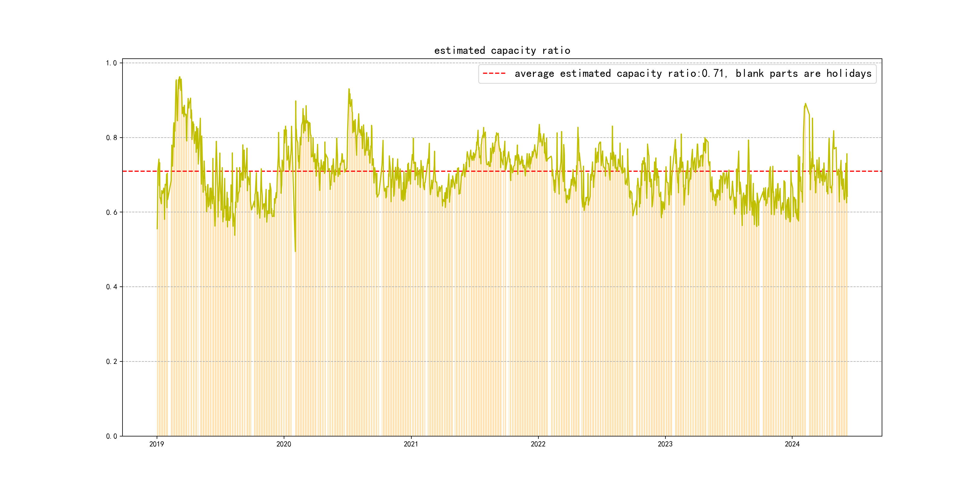Click the legend text about average capacity ratio
Viewport: 980px width, 490px height.
(692, 73)
